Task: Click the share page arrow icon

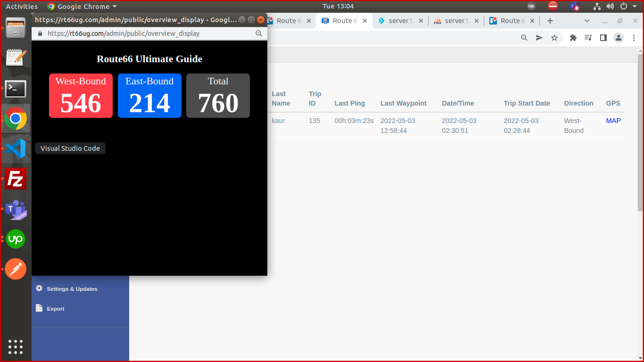Action: (539, 38)
